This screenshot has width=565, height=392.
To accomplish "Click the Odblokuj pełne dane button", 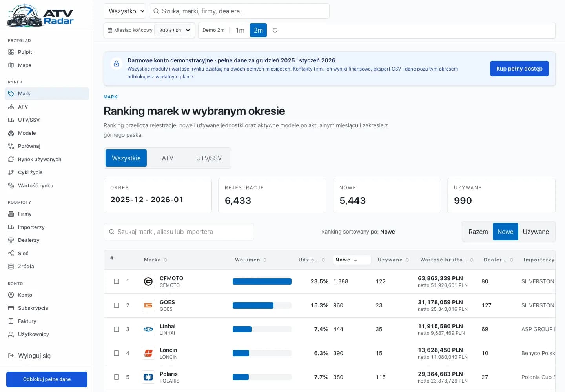I will (x=47, y=379).
